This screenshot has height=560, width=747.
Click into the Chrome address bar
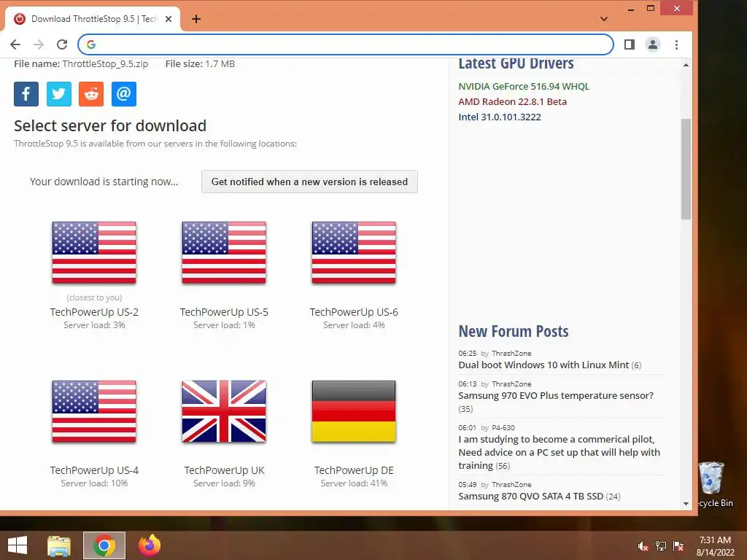(345, 44)
